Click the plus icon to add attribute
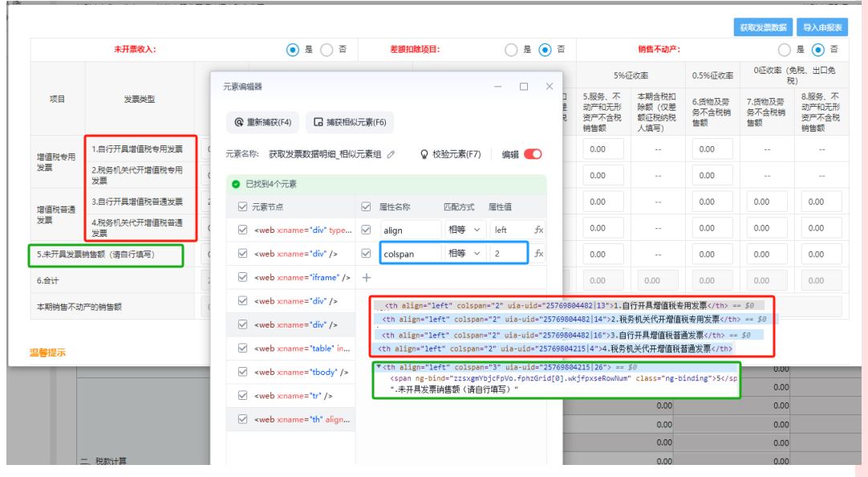The image size is (868, 477). pos(367,278)
